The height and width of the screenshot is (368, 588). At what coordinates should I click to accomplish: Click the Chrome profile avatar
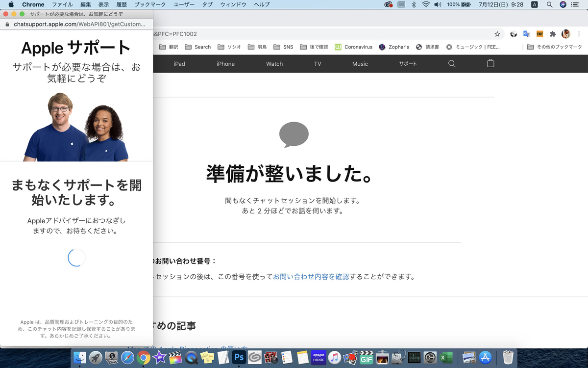(566, 34)
